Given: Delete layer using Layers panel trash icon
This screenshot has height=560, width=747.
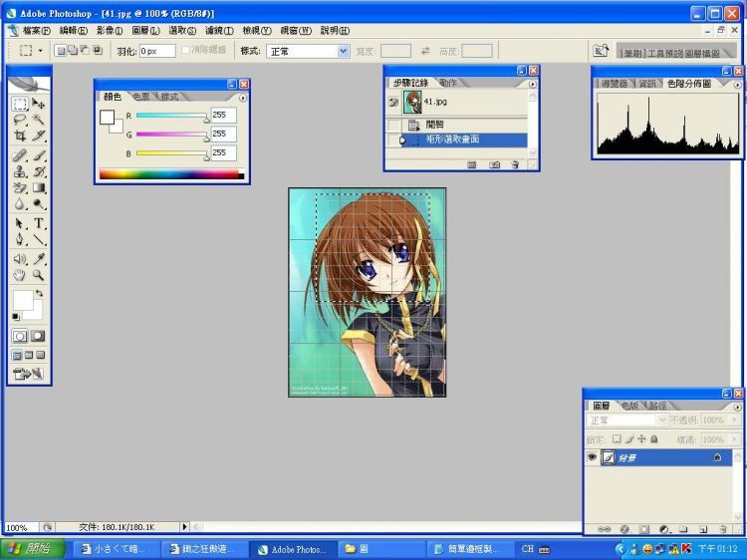Looking at the screenshot, I should click(x=722, y=529).
